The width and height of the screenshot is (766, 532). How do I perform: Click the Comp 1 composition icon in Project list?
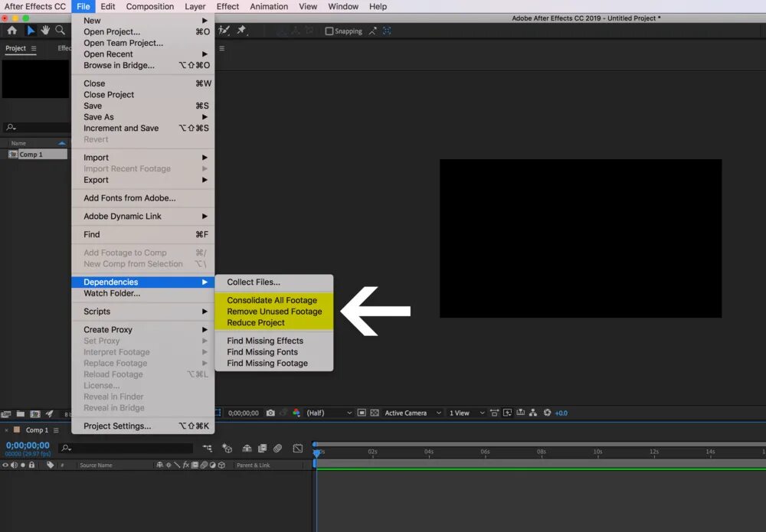pos(13,154)
